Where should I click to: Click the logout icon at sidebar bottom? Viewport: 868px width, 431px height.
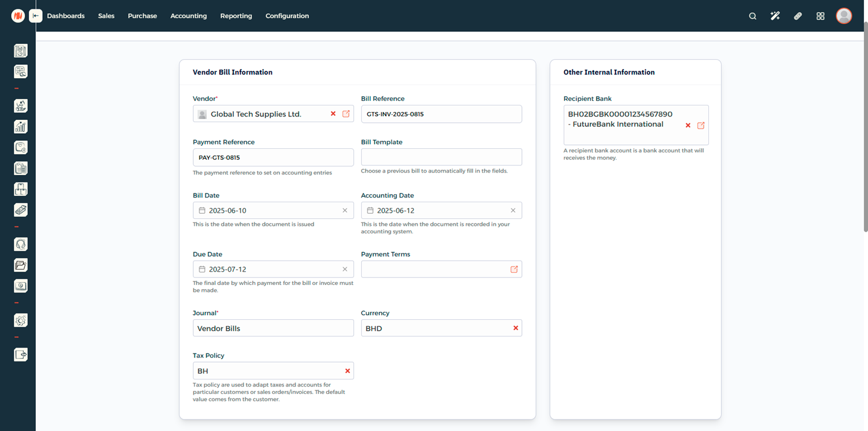[21, 355]
